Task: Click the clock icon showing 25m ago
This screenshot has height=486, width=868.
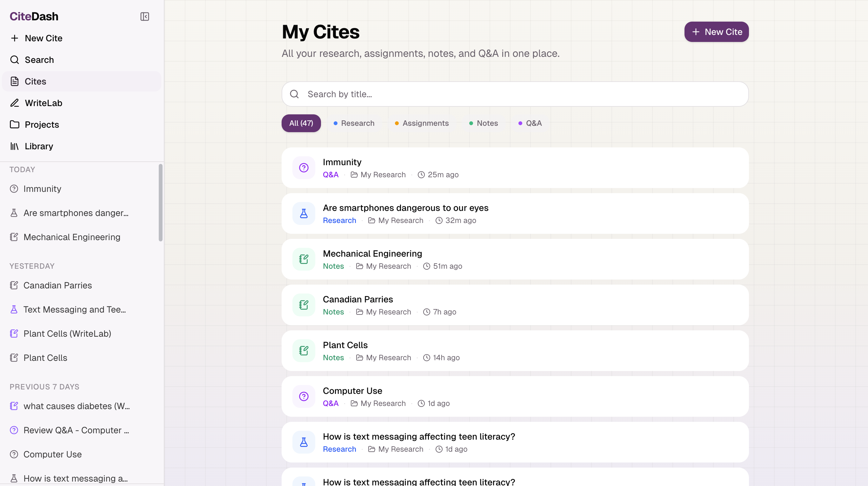Action: 421,175
